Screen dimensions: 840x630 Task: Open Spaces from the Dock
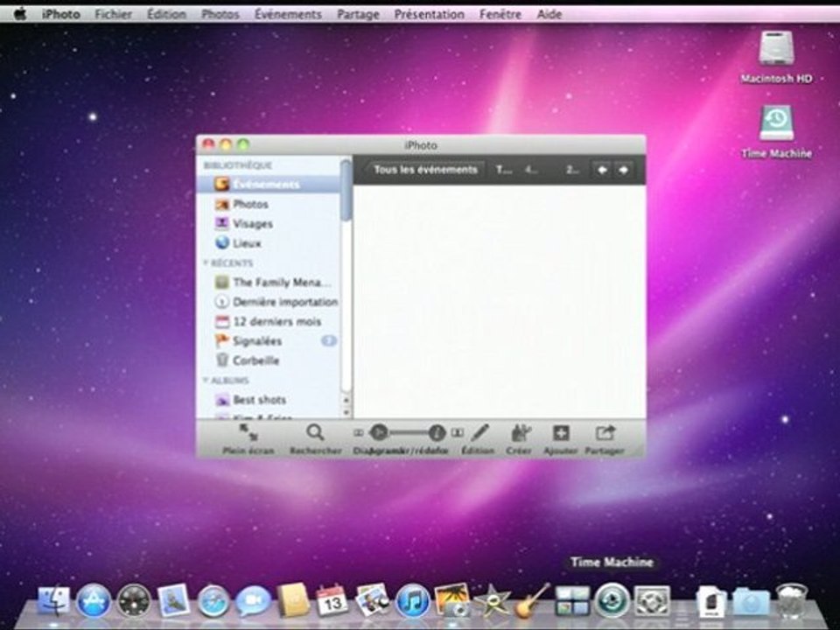571,601
